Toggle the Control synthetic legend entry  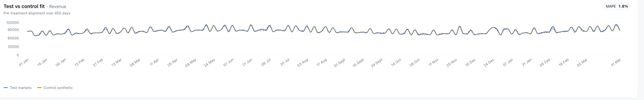pyautogui.click(x=55, y=88)
